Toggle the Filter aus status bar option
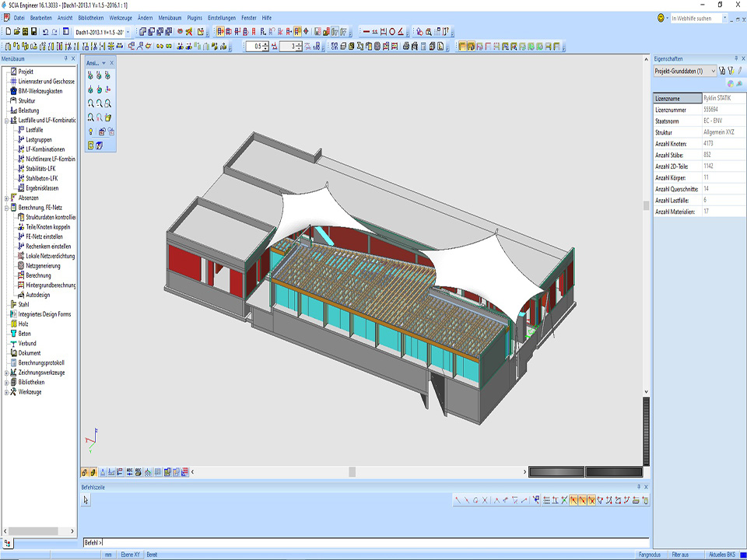 pyautogui.click(x=680, y=555)
